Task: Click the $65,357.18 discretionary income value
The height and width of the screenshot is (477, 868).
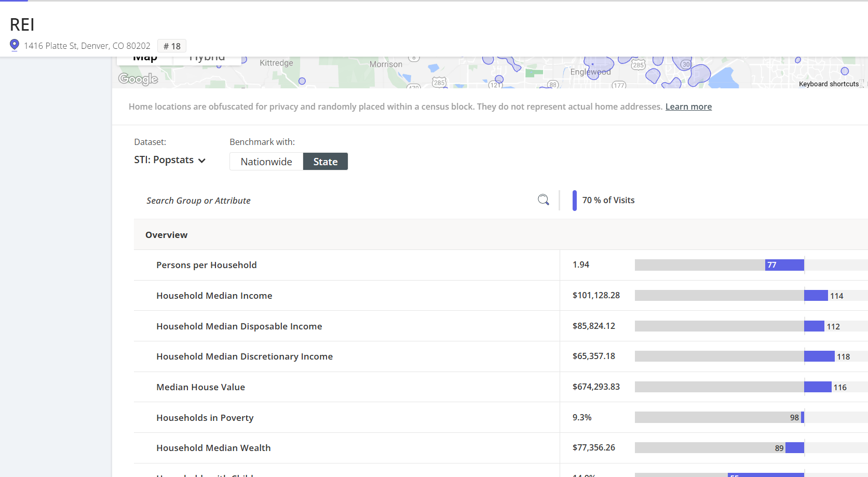Action: click(594, 356)
